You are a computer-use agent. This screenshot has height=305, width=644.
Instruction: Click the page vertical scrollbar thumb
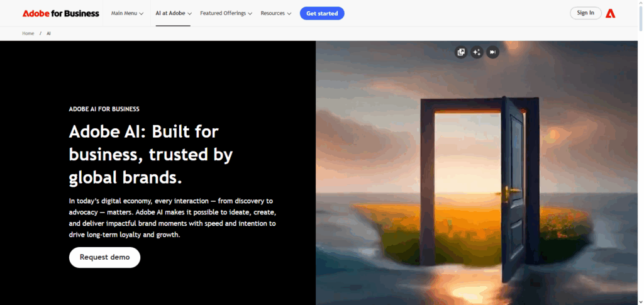tap(641, 16)
